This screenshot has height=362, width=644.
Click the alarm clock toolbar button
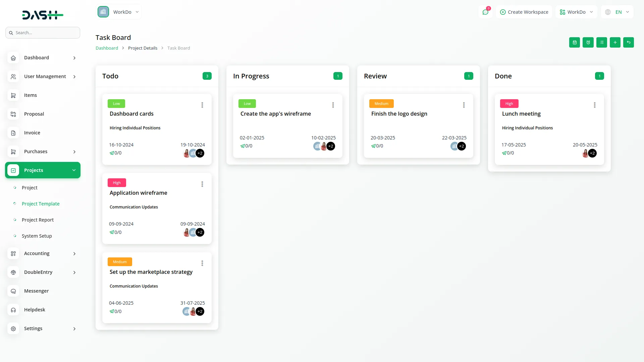pyautogui.click(x=588, y=43)
